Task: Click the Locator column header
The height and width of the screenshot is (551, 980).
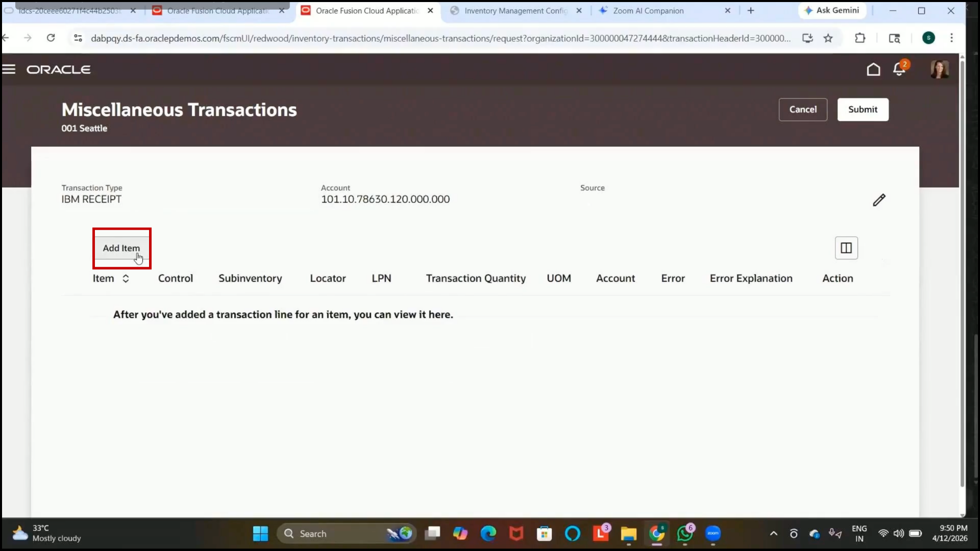Action: [328, 279]
